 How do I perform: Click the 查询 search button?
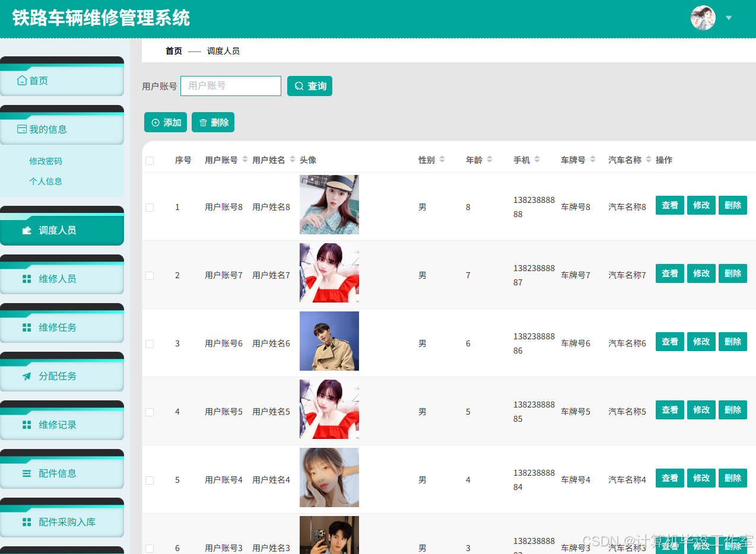310,86
